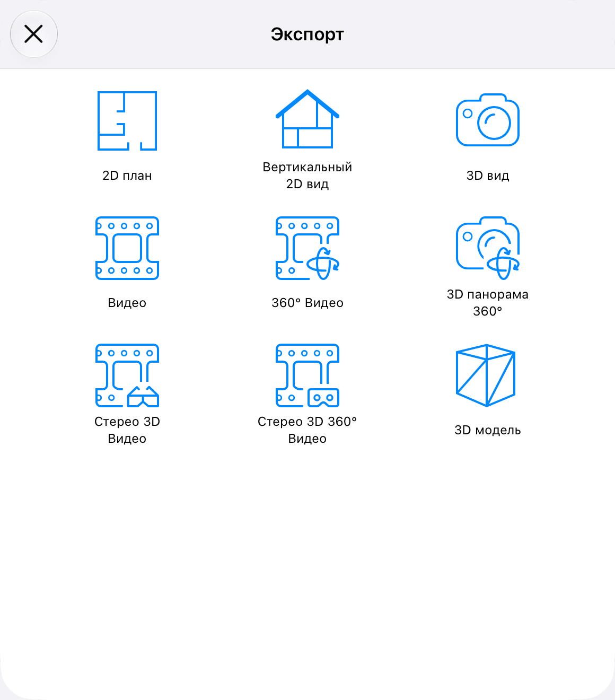The image size is (615, 700).
Task: Click the "Видео" label under the plain film strip
Action: (x=127, y=303)
